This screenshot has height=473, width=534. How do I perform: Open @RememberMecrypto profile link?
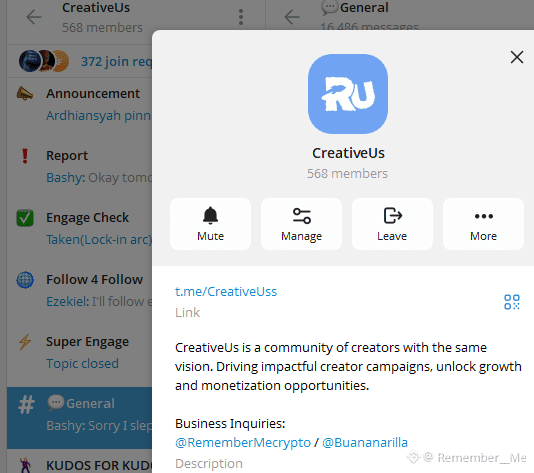[243, 443]
